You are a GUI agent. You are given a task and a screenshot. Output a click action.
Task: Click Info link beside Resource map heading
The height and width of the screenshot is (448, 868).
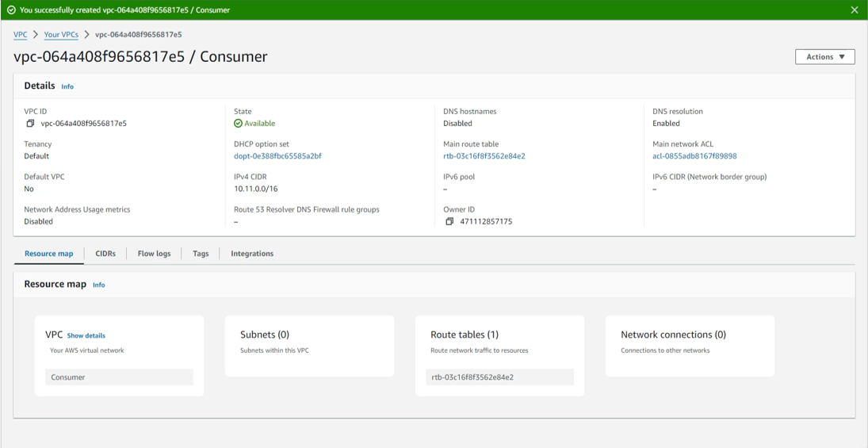pyautogui.click(x=98, y=285)
